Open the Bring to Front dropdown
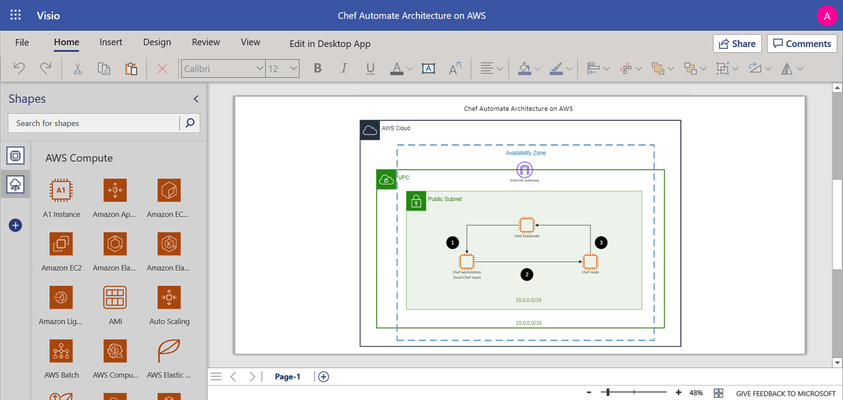The width and height of the screenshot is (843, 400). point(662,68)
